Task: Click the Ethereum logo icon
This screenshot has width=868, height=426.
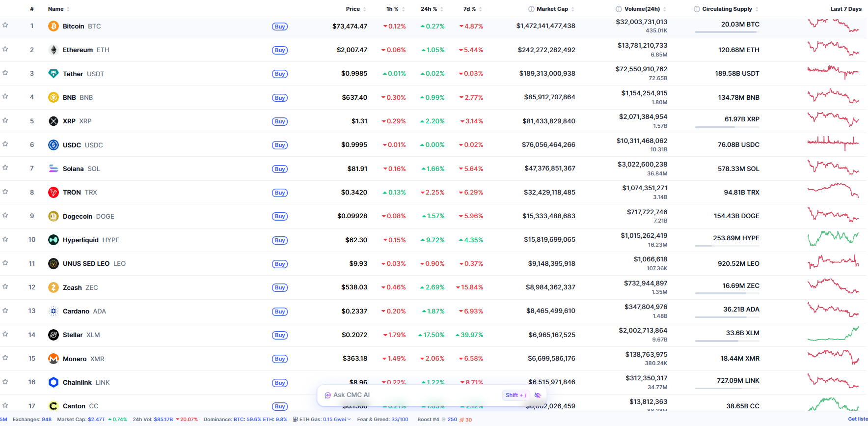Action: pos(54,50)
